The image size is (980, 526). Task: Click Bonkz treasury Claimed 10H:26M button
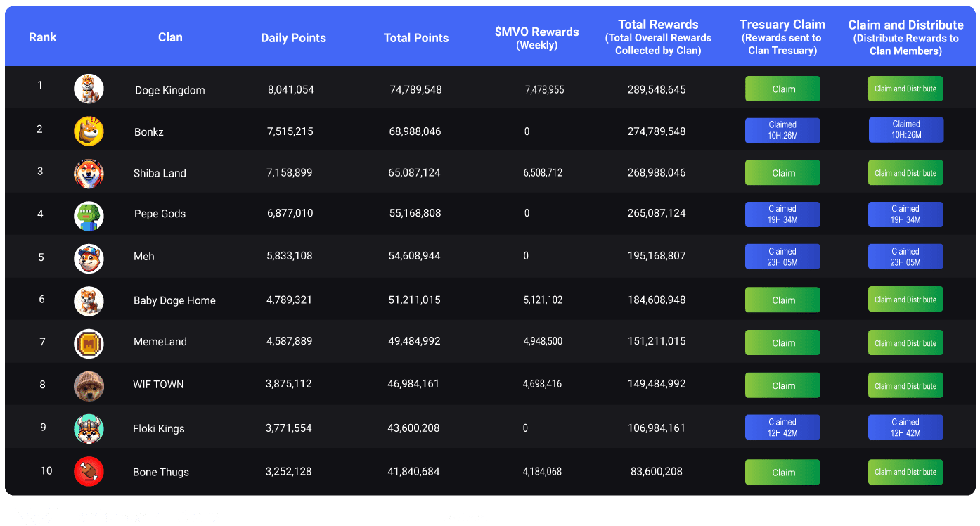(782, 130)
